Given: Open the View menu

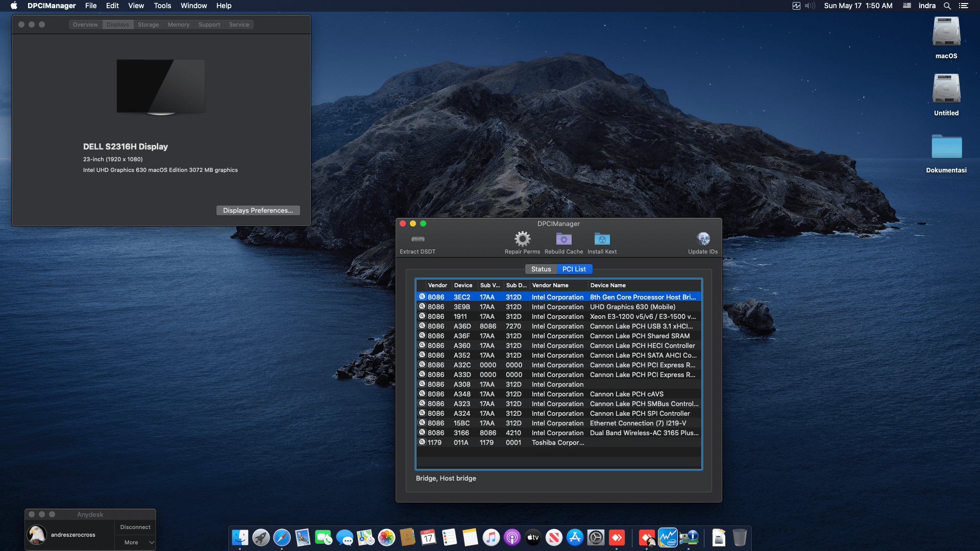Looking at the screenshot, I should pos(136,6).
